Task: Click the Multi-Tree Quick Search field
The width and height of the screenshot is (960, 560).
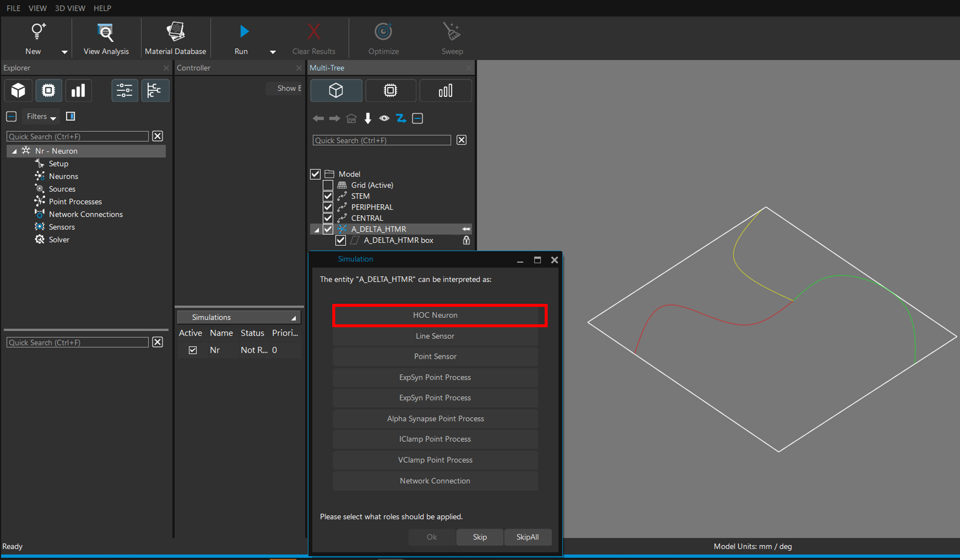Action: (382, 140)
